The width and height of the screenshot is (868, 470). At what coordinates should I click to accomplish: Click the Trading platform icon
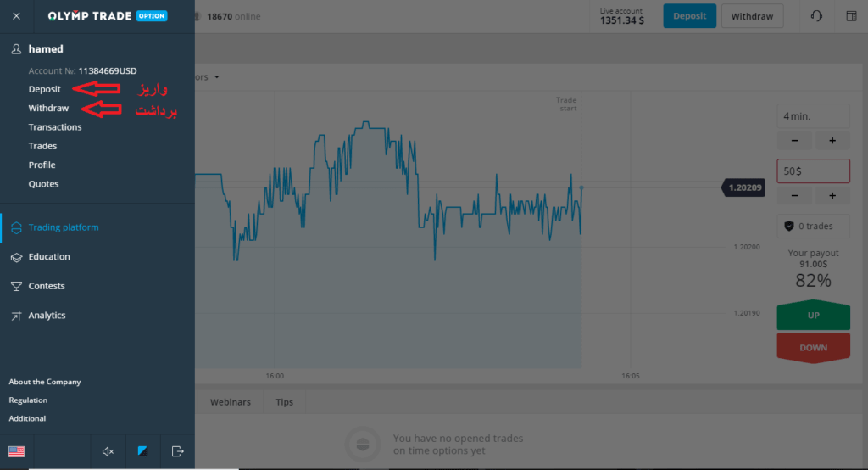(16, 228)
